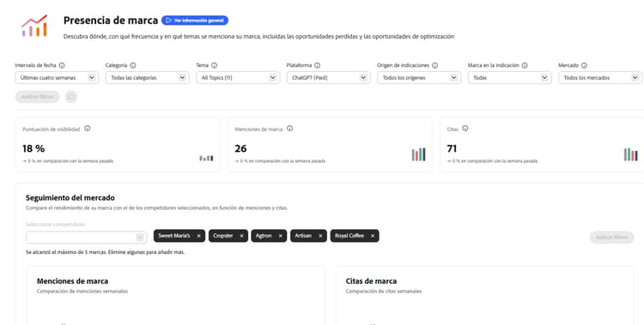This screenshot has width=644, height=325.
Task: Click the Seguimiento del mercado heading
Action: click(70, 198)
